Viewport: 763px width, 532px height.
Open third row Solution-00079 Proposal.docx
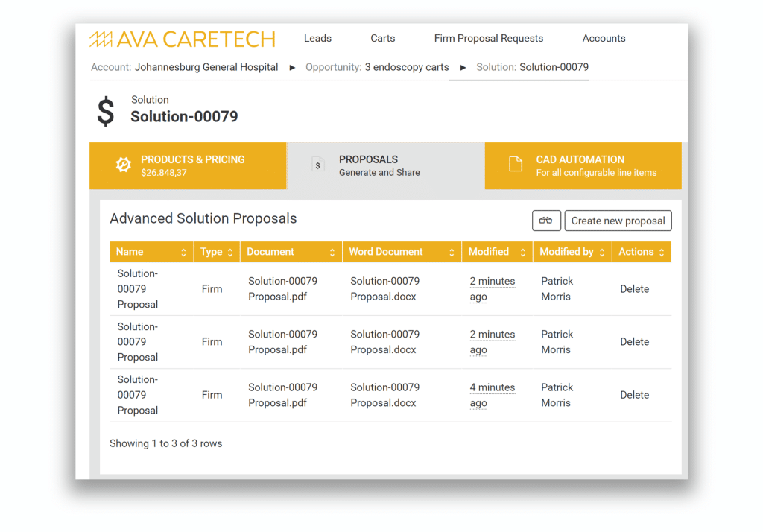[385, 395]
